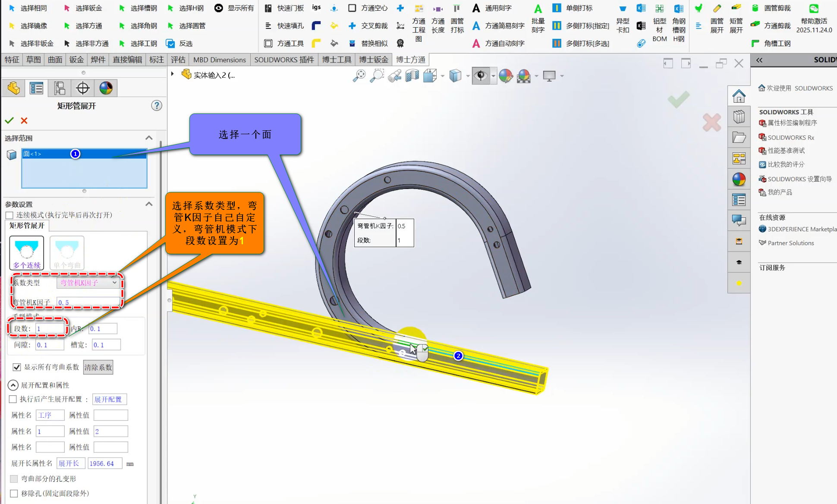Enable 连续模式 checkbox
837x504 pixels.
[x=9, y=215]
